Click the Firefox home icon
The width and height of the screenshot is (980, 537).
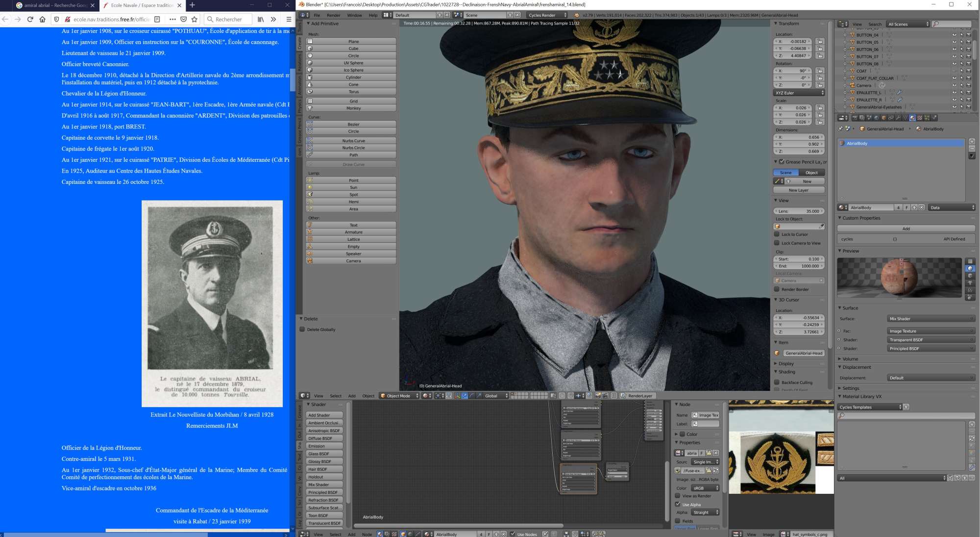[43, 19]
